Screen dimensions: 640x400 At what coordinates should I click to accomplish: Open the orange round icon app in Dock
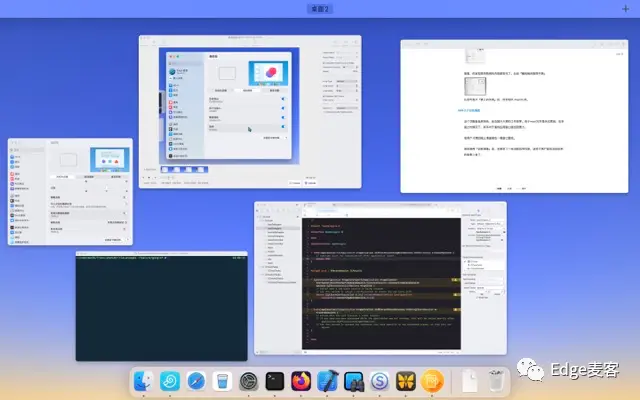[x=432, y=381]
